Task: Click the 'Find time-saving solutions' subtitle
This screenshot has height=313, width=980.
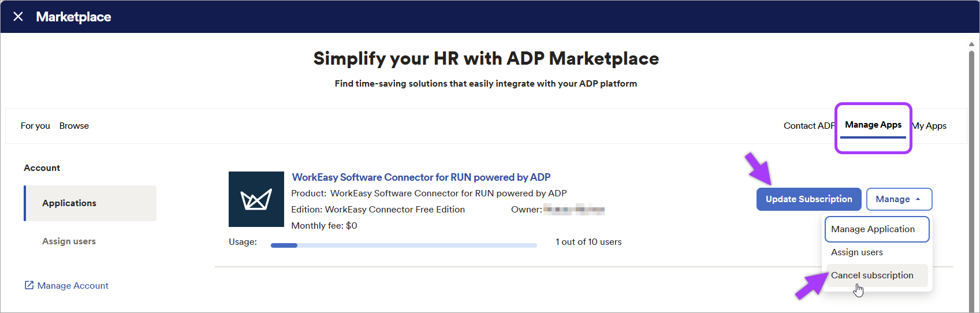Action: pyautogui.click(x=486, y=84)
